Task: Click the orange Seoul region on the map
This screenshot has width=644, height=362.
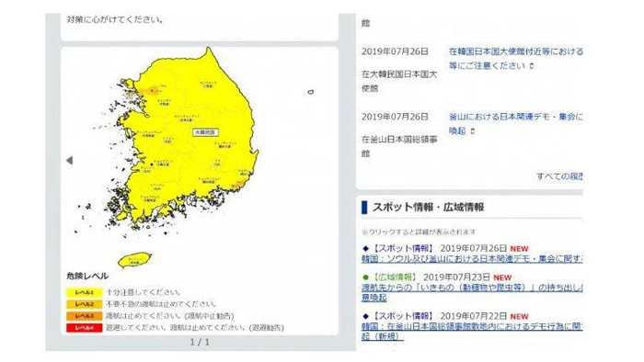Action: [152, 90]
